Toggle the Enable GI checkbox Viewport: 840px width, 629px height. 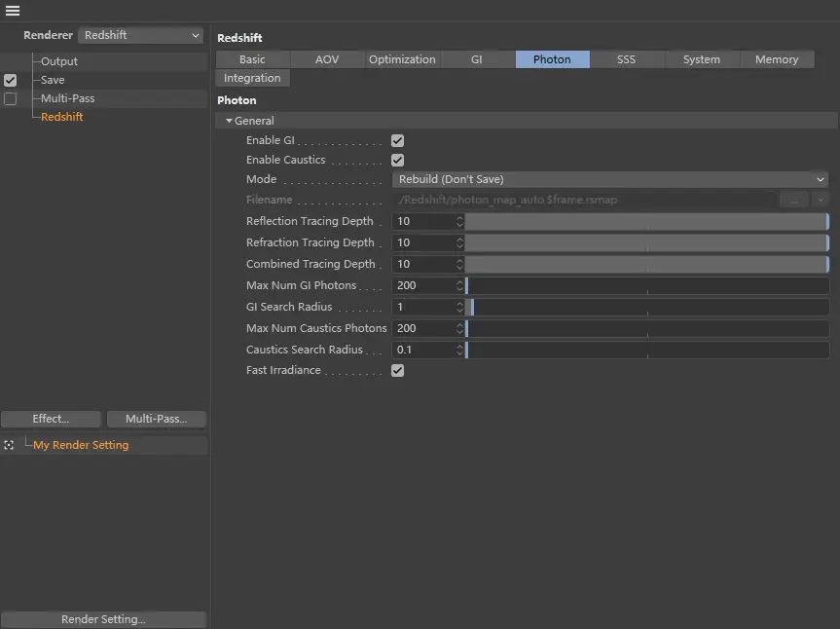(397, 141)
